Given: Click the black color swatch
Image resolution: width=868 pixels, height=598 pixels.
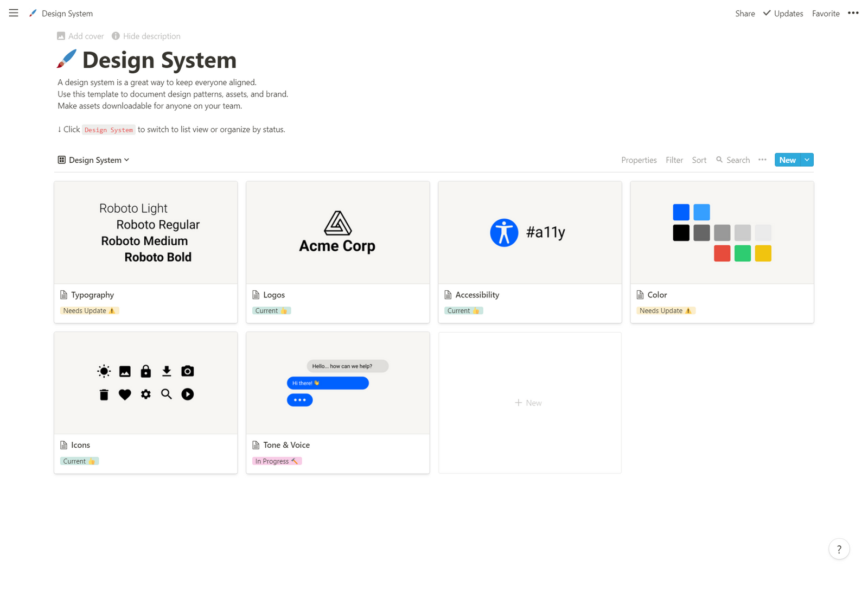Looking at the screenshot, I should click(x=681, y=233).
